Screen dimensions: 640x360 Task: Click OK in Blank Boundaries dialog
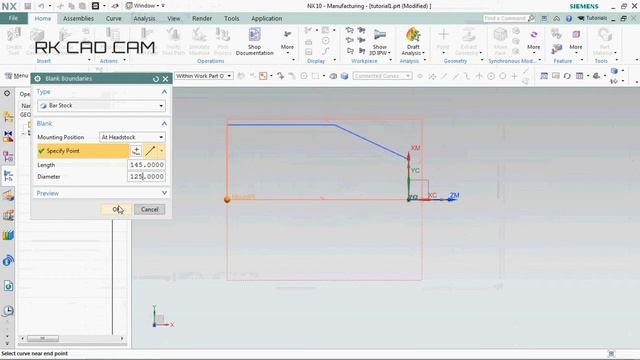point(116,209)
